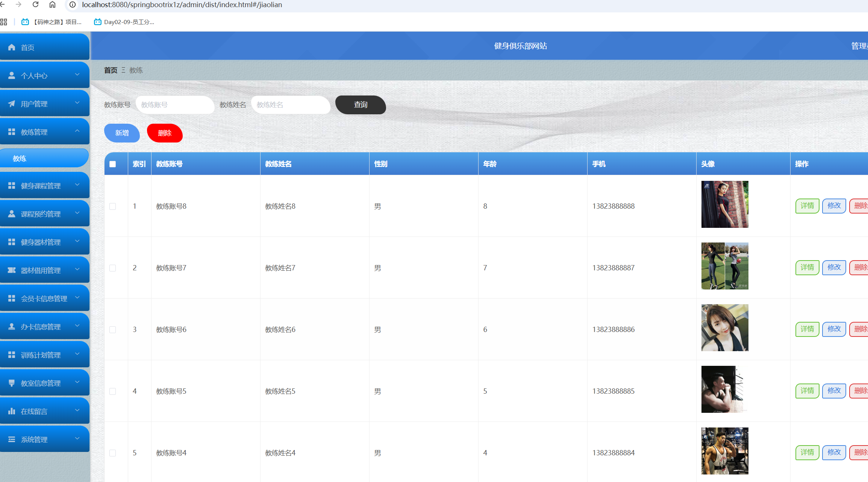The height and width of the screenshot is (482, 868).
Task: Go back with browser back arrow
Action: (x=2, y=5)
